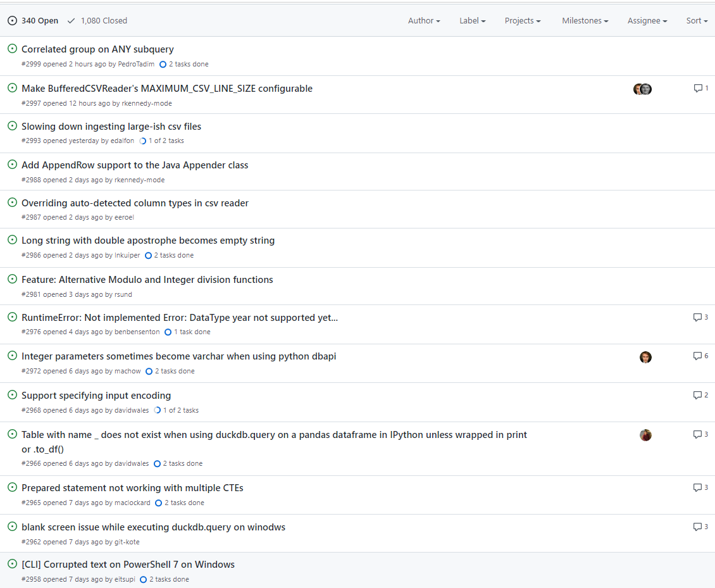Open comments on issue #2997
Viewport: 715px width, 588px height.
click(700, 88)
